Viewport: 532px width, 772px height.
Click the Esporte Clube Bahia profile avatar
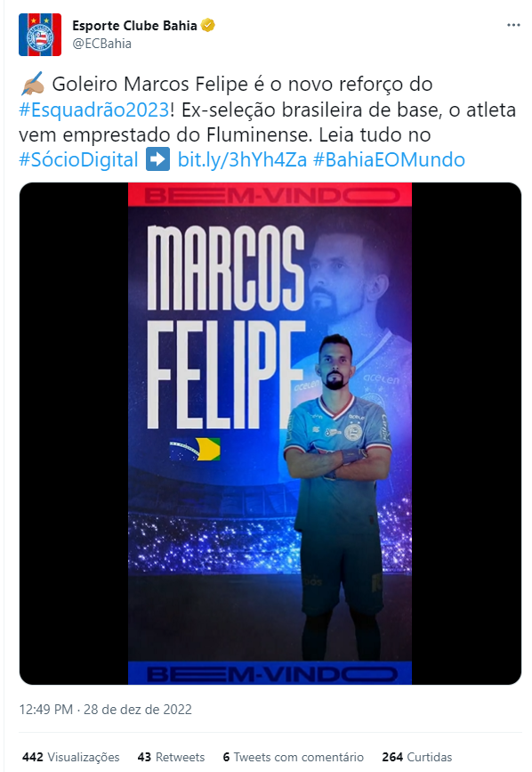40,35
